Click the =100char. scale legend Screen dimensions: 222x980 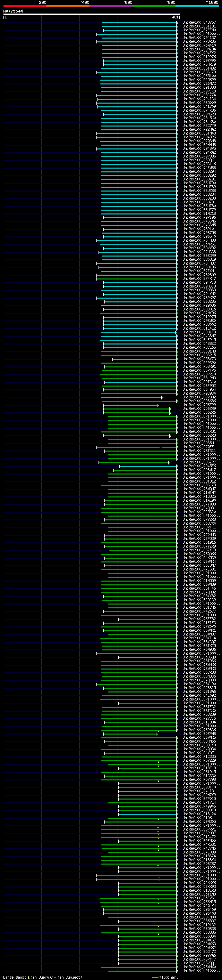click(x=165, y=977)
